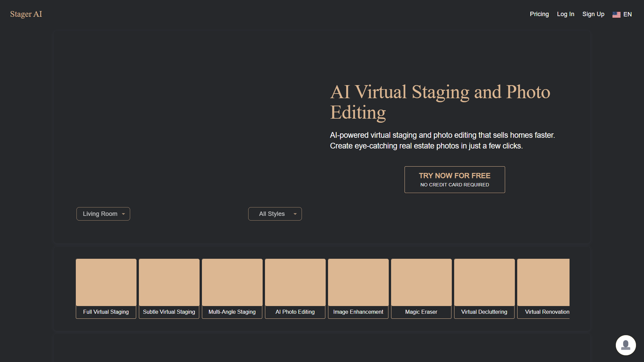This screenshot has width=644, height=362.
Task: Select the Virtual Renovation card
Action: (543, 289)
